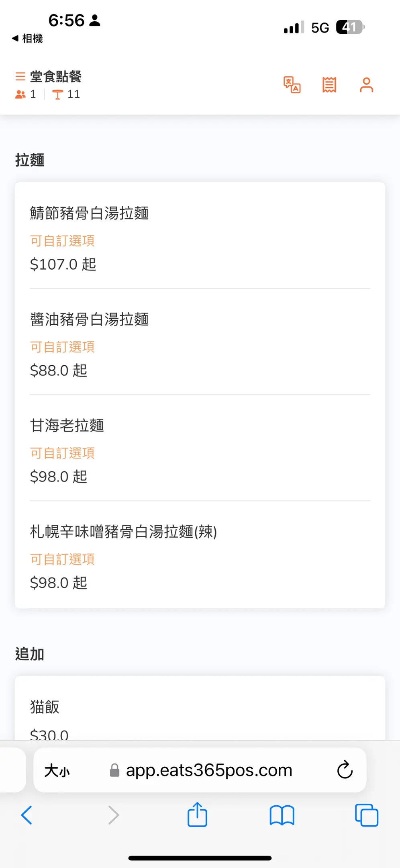Select the 猫飯 add-on item
400x868 pixels.
click(45, 707)
